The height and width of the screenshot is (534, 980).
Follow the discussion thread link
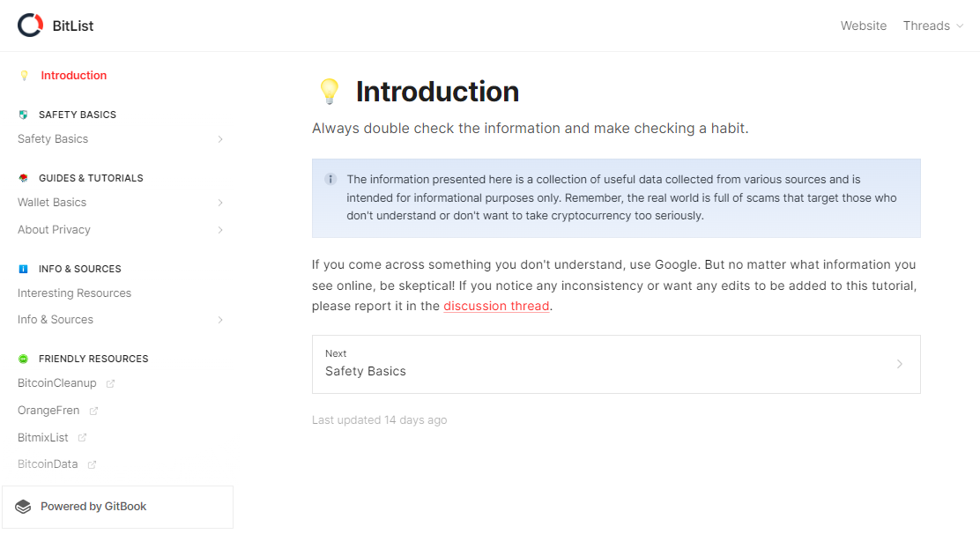click(496, 306)
